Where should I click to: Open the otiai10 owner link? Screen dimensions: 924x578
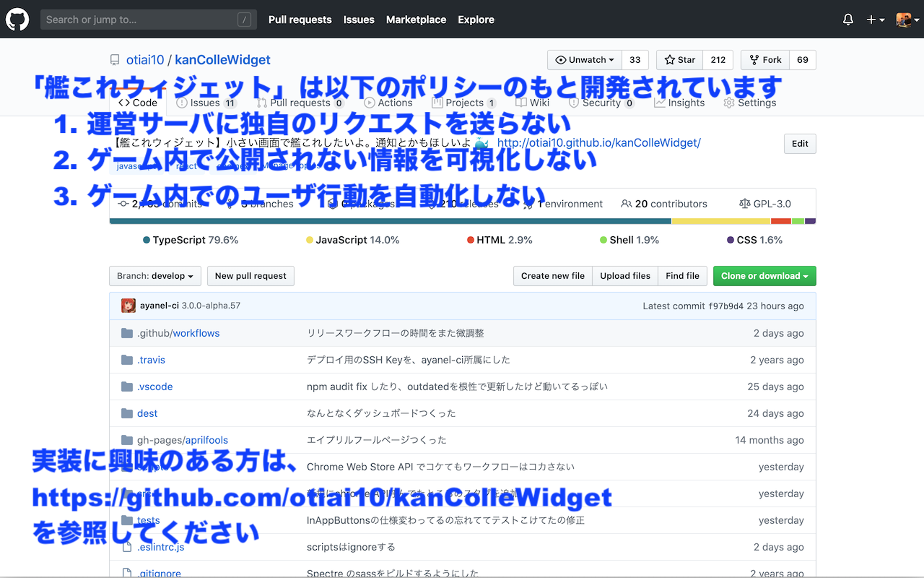click(x=144, y=60)
